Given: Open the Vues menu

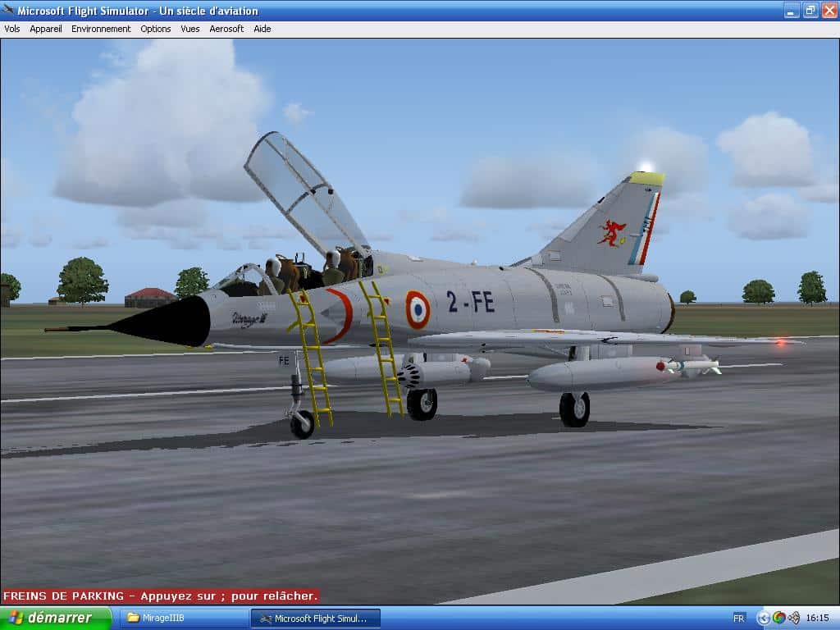Looking at the screenshot, I should tap(190, 29).
